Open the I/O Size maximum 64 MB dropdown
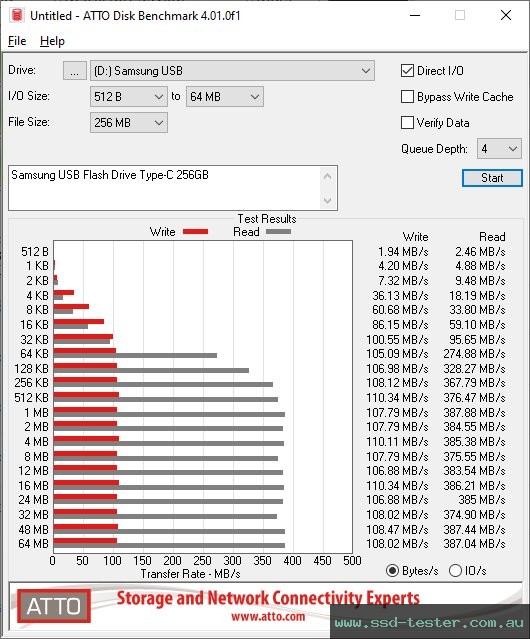Image resolution: width=530 pixels, height=639 pixels. click(x=225, y=97)
